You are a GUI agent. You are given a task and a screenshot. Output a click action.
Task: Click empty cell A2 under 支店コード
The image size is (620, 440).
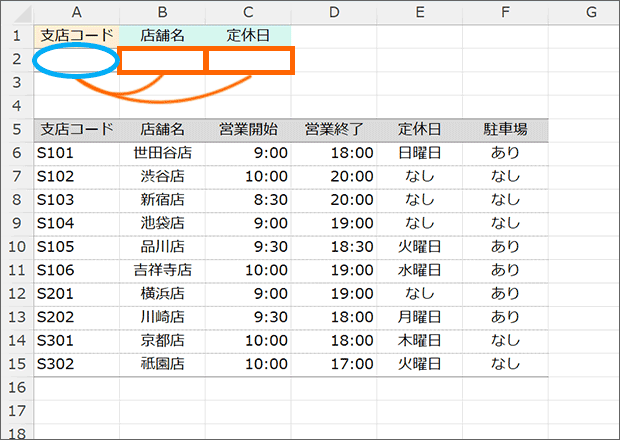tap(77, 60)
